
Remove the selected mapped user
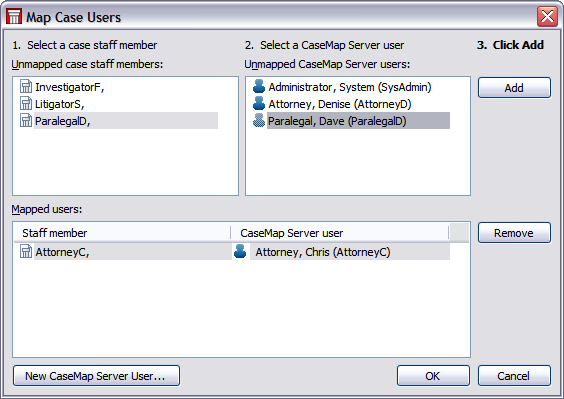tap(514, 233)
